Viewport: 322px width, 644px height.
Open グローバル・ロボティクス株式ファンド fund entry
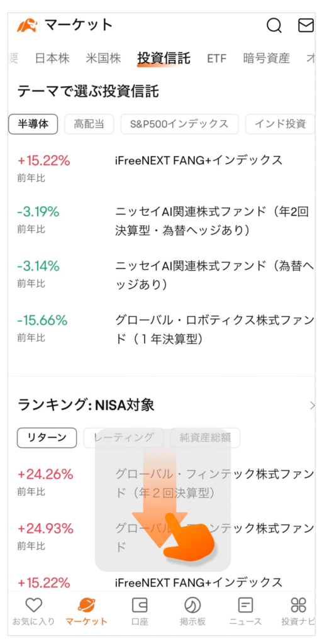pyautogui.click(x=214, y=330)
